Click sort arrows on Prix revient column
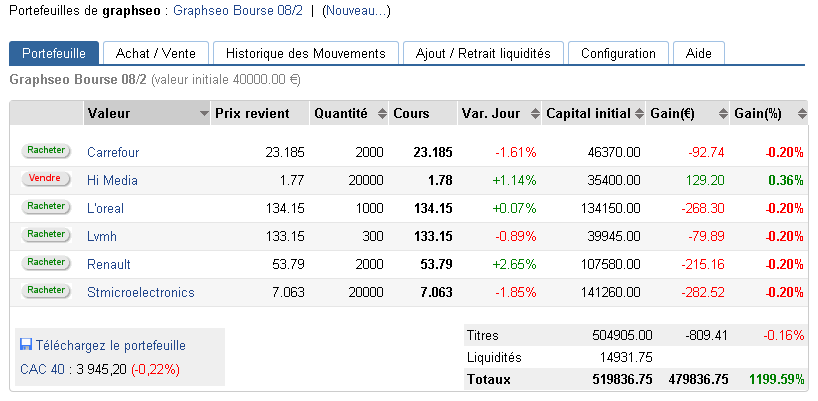The width and height of the screenshot is (818, 401). point(300,114)
